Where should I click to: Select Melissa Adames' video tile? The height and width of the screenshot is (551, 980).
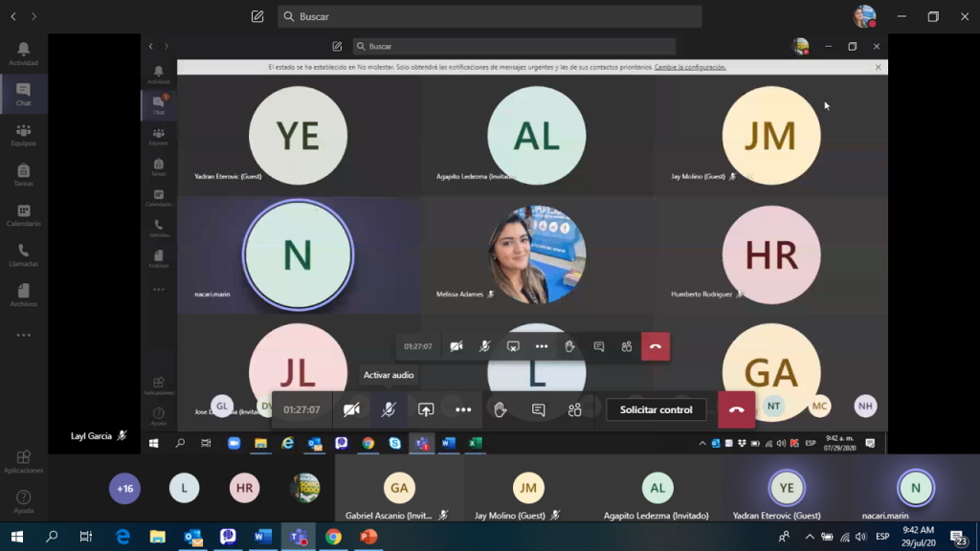(x=537, y=254)
